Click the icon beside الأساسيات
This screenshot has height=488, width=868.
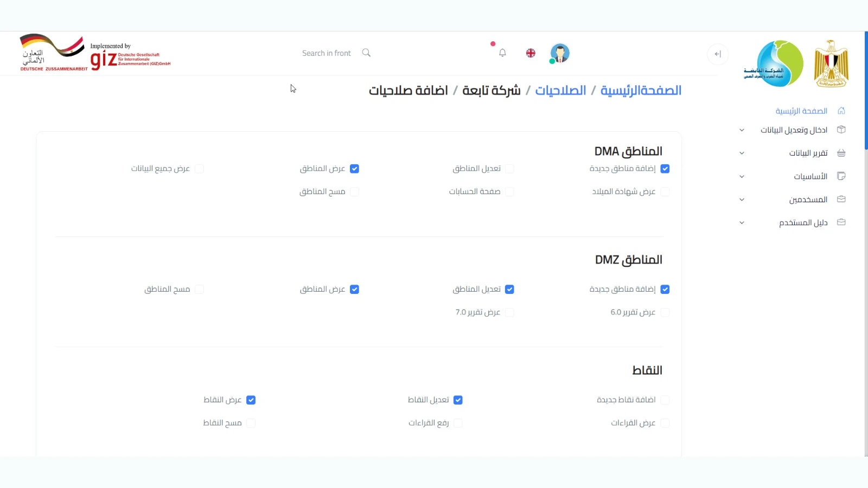(841, 176)
